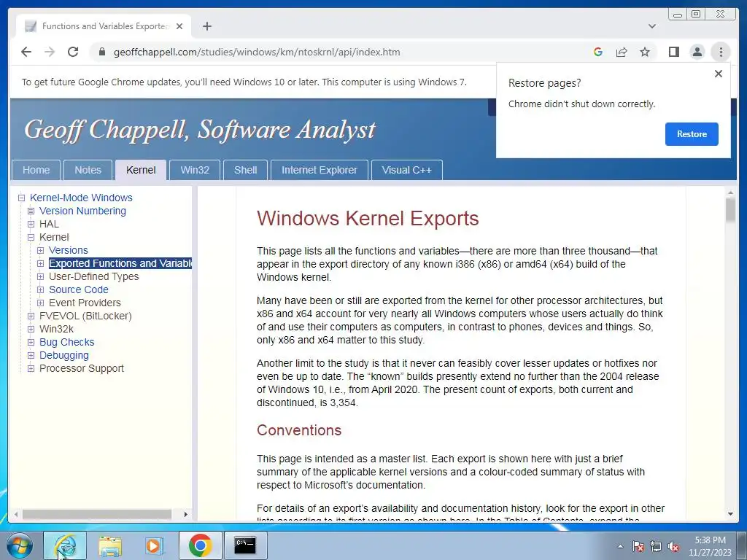
Task: Click the page icon beside Version Numbering
Action: click(31, 211)
